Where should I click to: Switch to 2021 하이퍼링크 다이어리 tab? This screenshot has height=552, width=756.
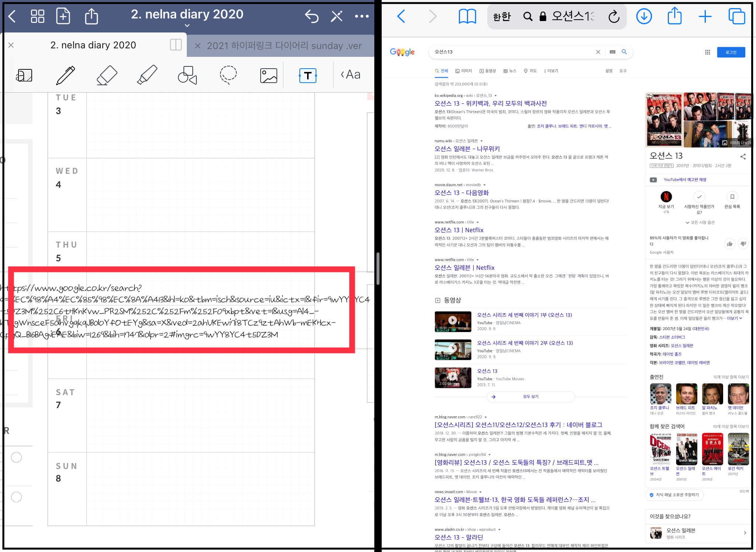[x=284, y=46]
